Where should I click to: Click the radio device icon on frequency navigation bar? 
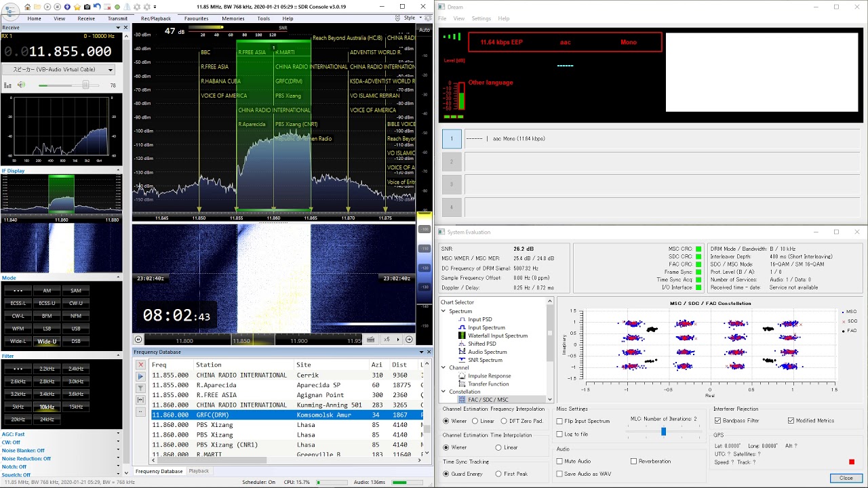click(371, 340)
